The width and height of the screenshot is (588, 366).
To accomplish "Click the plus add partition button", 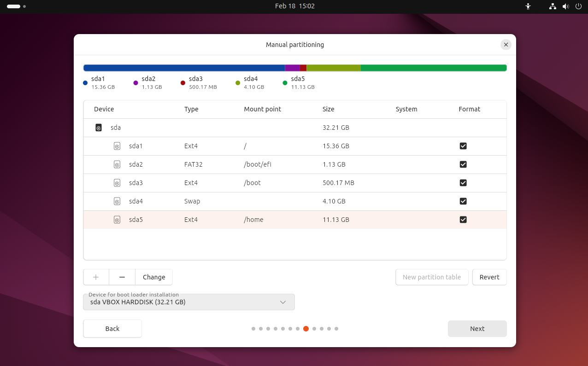I will (96, 277).
